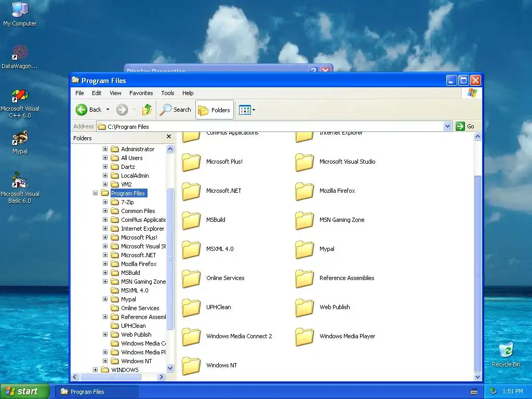Expand the Administrator tree node
Viewport: 532px width, 399px height.
[105, 149]
